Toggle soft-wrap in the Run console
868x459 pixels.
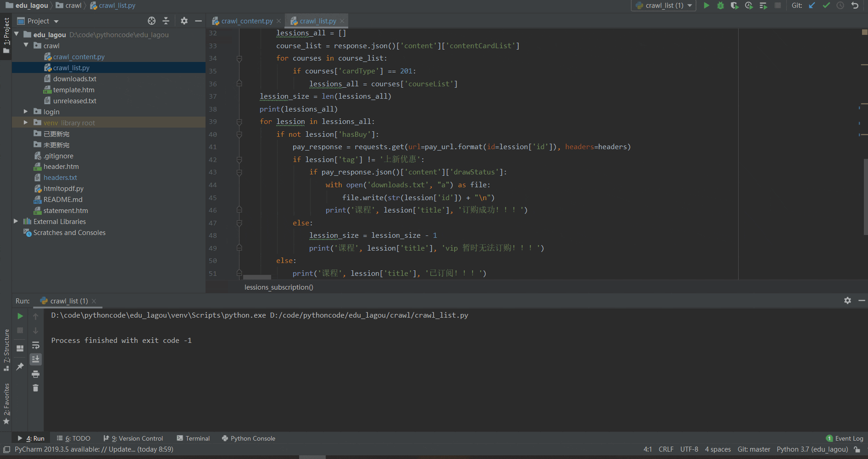coord(36,345)
